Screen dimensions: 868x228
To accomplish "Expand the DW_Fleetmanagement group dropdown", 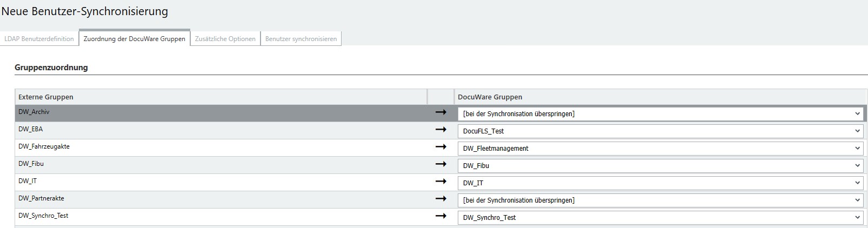I will tap(660, 149).
